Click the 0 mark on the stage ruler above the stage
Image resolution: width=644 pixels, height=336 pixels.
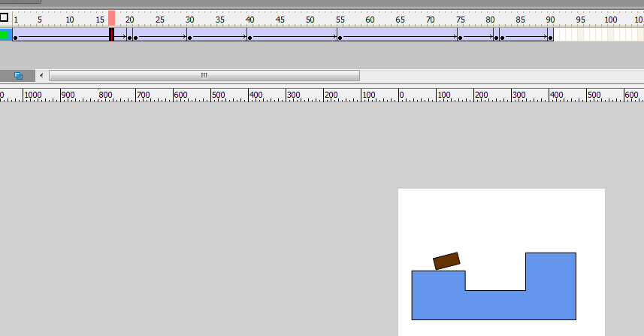[x=402, y=95]
